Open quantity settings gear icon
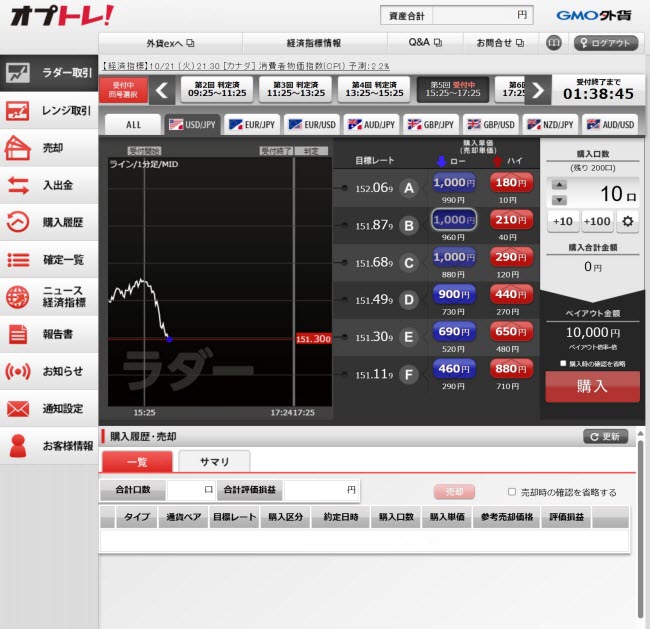 [628, 221]
